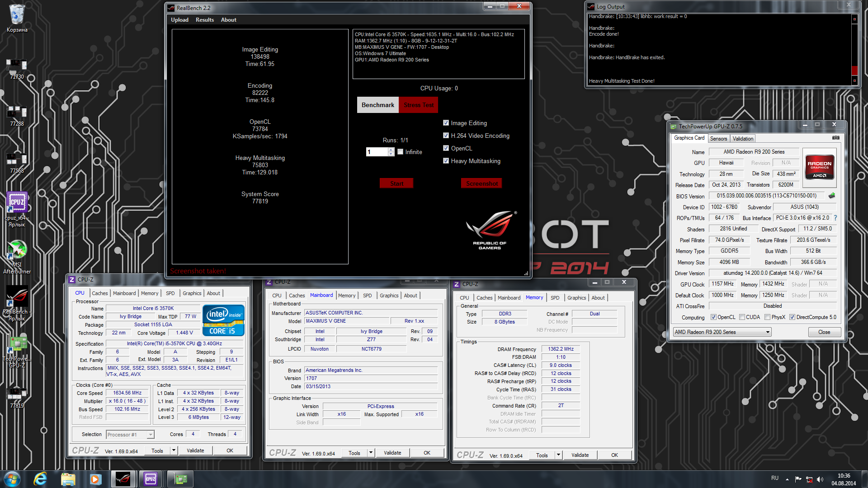Open Windows Media Player from the taskbar
This screenshot has height=488, width=868.
click(x=95, y=479)
